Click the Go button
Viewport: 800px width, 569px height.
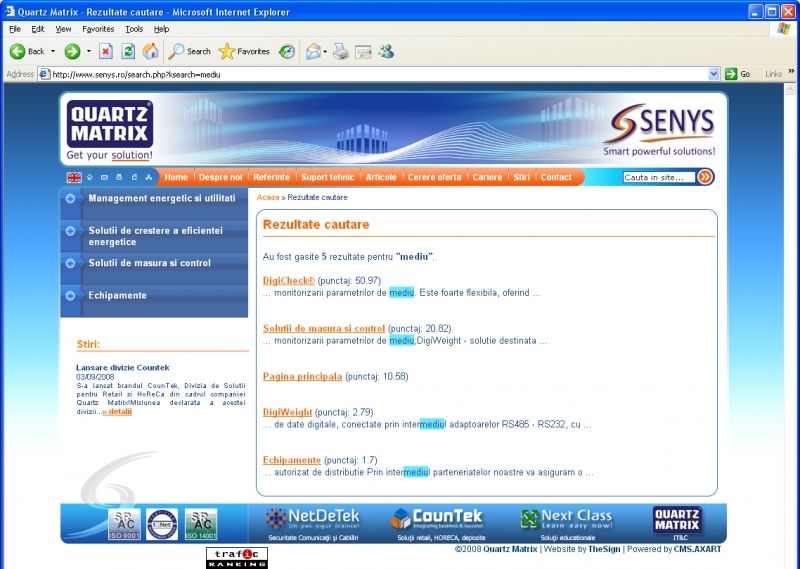[x=738, y=74]
